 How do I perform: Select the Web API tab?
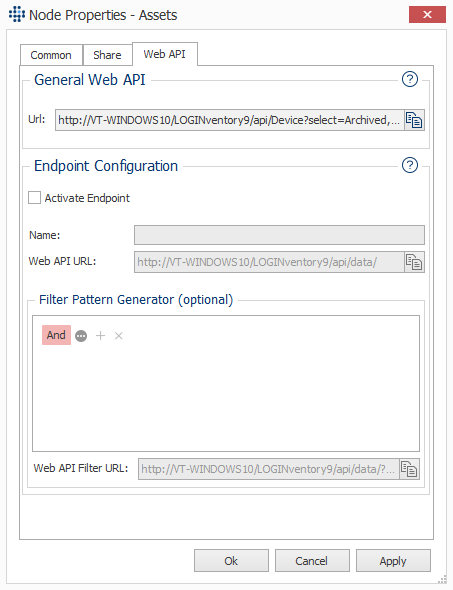point(165,54)
